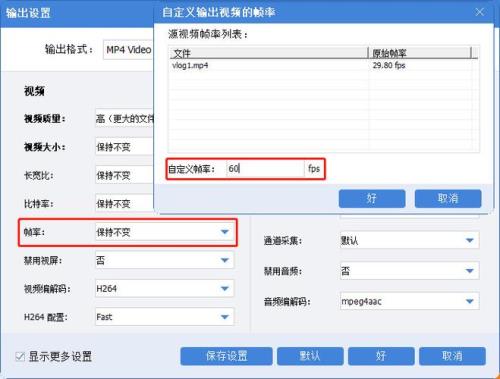Image resolution: width=500 pixels, height=379 pixels.
Task: Click the 29.80 fps original frame rate cell
Action: click(389, 65)
